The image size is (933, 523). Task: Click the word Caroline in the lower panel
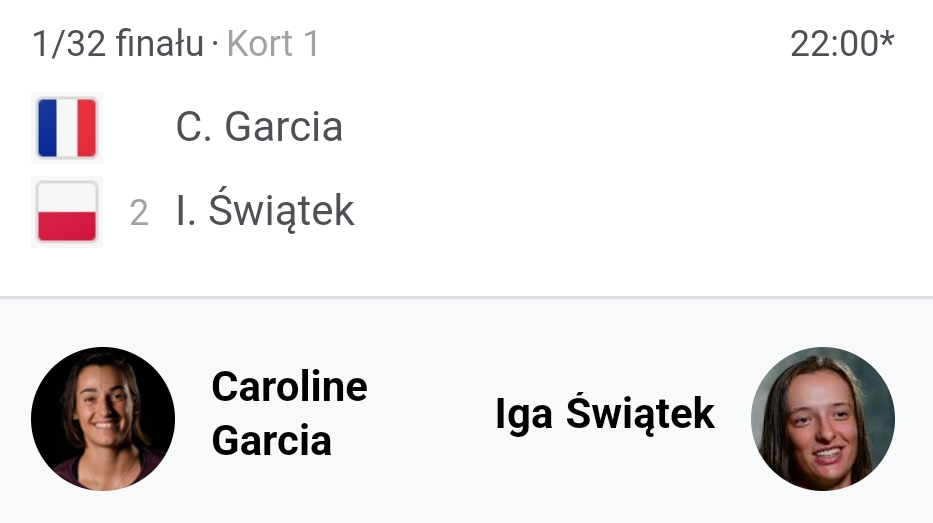point(289,386)
